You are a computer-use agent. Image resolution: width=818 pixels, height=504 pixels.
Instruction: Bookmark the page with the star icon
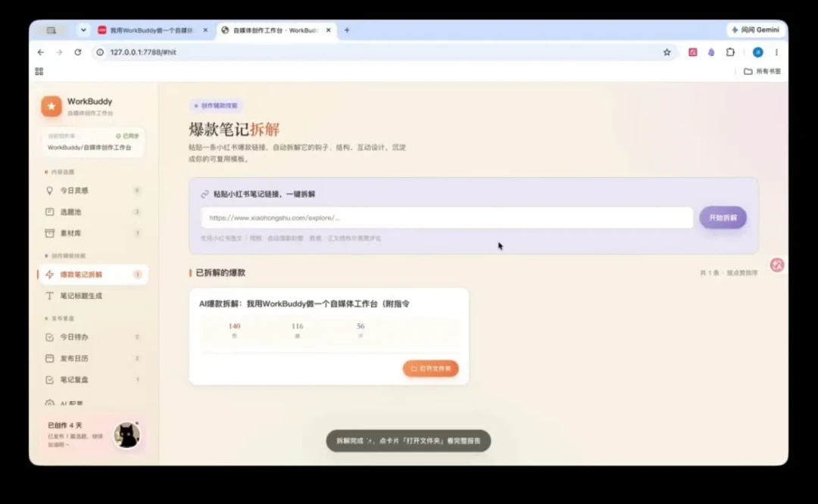click(x=667, y=52)
